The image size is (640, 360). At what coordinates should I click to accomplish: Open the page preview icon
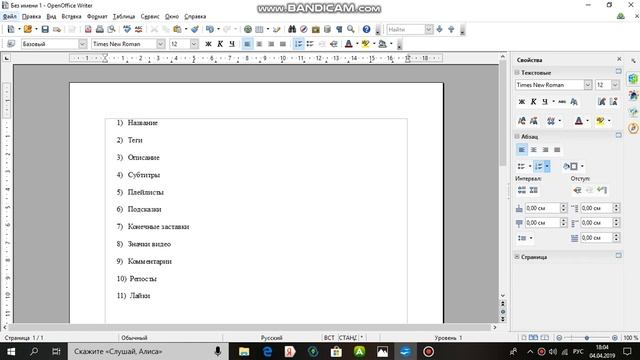point(111,29)
